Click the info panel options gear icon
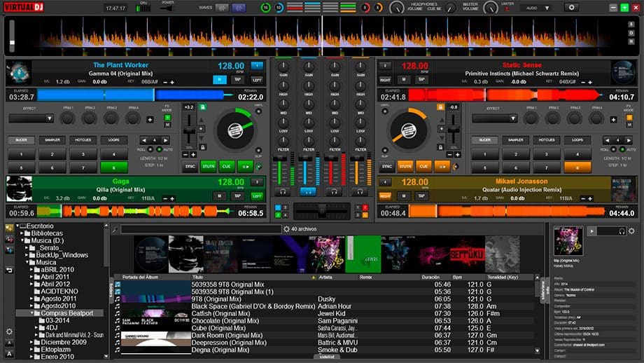 coord(631,231)
